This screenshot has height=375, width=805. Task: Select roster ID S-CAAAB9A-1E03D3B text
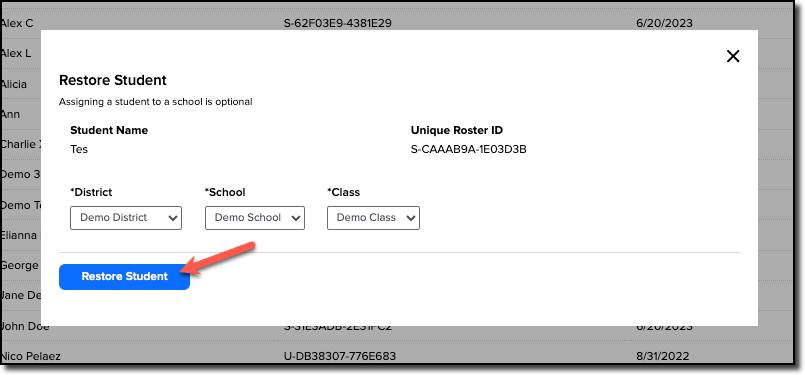point(469,150)
